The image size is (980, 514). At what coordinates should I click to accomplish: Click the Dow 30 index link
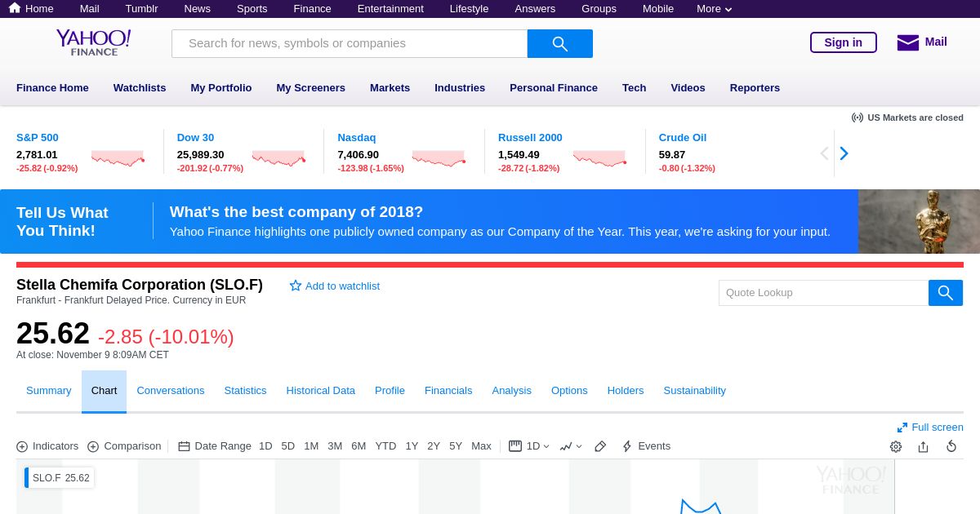(x=195, y=137)
